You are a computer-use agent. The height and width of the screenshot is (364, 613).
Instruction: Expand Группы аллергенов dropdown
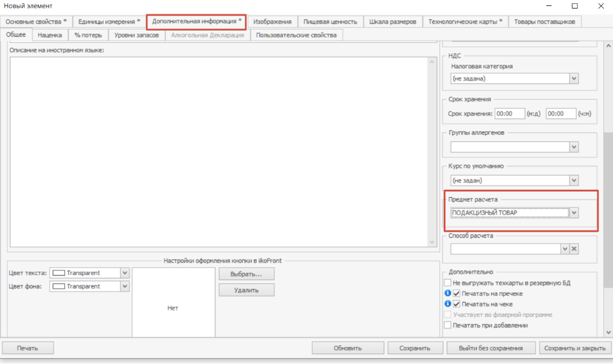[574, 147]
